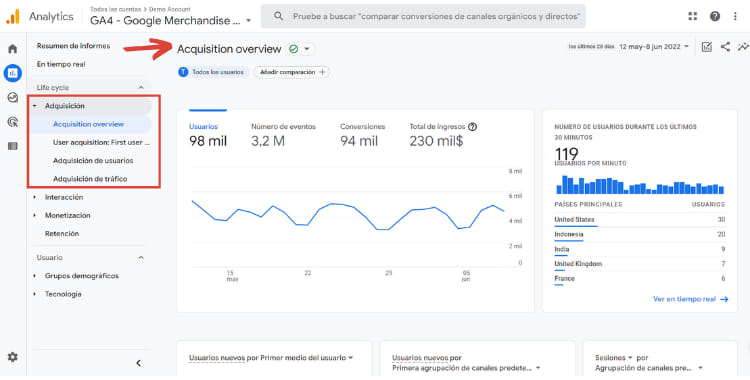Open the Advertising icon in left rail
This screenshot has width=750, height=380.
pos(13,122)
